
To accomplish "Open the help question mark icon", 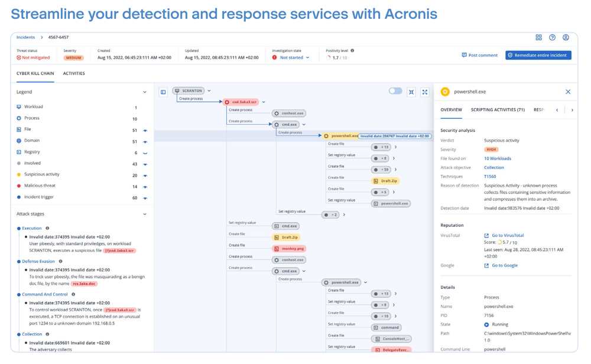I will coord(552,37).
